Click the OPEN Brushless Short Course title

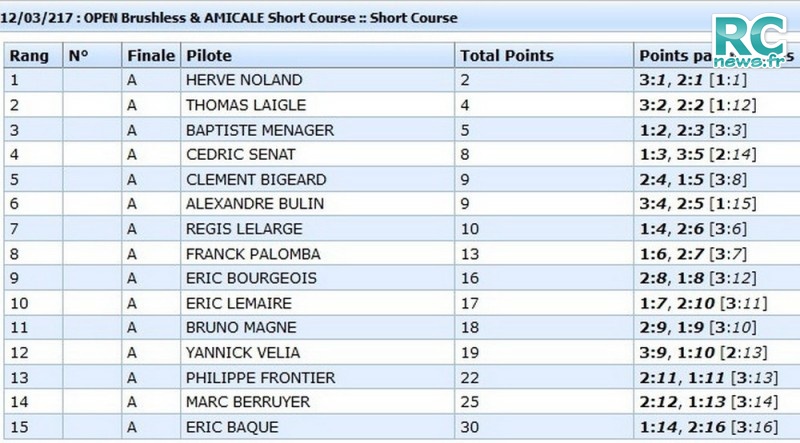tap(229, 18)
